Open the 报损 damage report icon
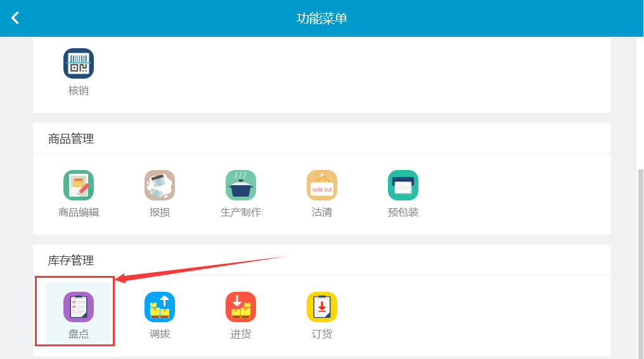 [160, 185]
